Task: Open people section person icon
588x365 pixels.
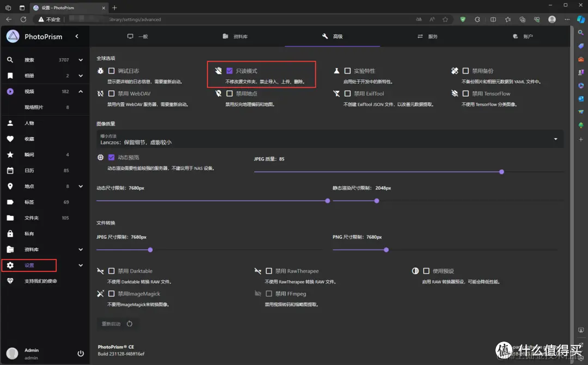Action: pyautogui.click(x=10, y=123)
